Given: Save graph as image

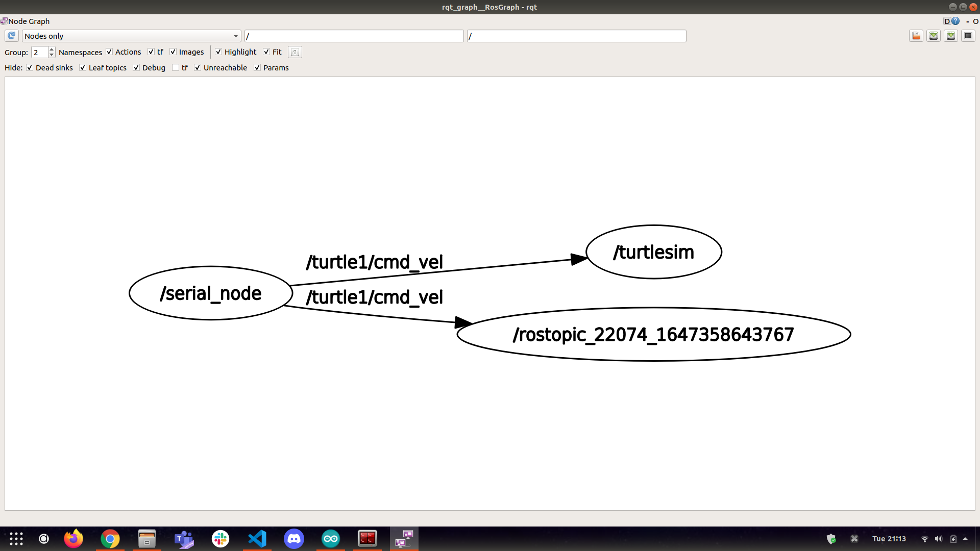Looking at the screenshot, I should pyautogui.click(x=968, y=36).
